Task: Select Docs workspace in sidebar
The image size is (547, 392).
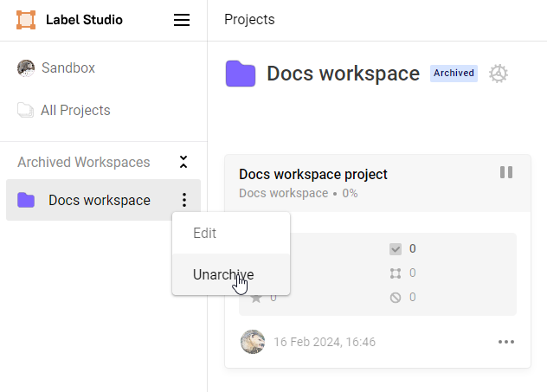Action: pos(99,200)
